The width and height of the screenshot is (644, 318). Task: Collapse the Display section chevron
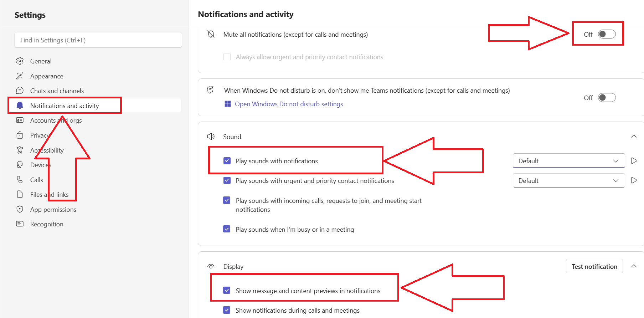pos(634,266)
